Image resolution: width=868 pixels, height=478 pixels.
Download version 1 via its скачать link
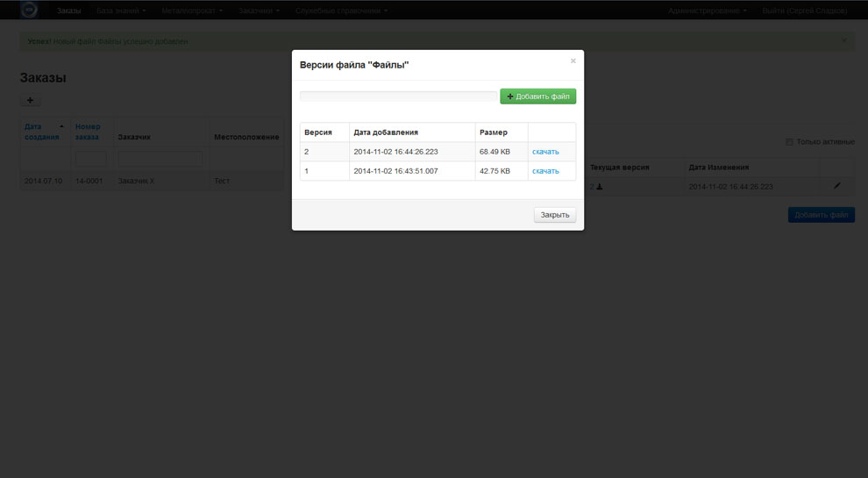click(545, 171)
